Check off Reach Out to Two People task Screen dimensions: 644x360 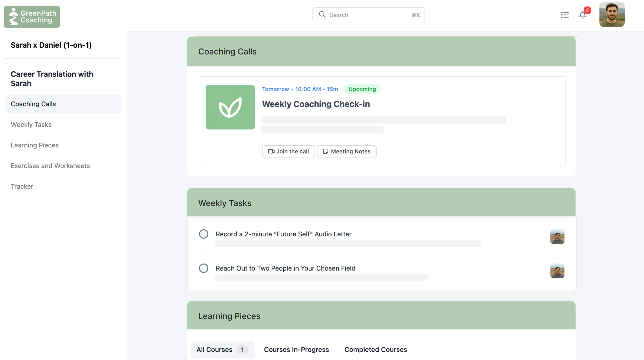click(x=204, y=268)
